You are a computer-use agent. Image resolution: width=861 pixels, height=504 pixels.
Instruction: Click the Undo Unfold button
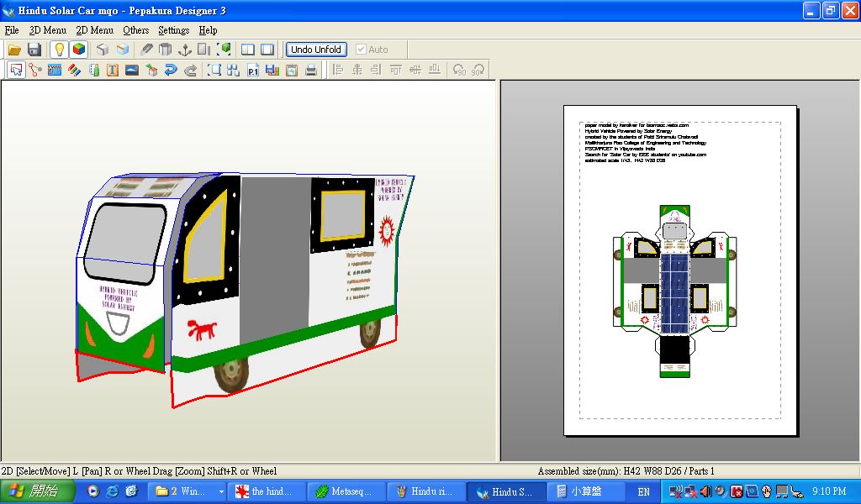[315, 50]
